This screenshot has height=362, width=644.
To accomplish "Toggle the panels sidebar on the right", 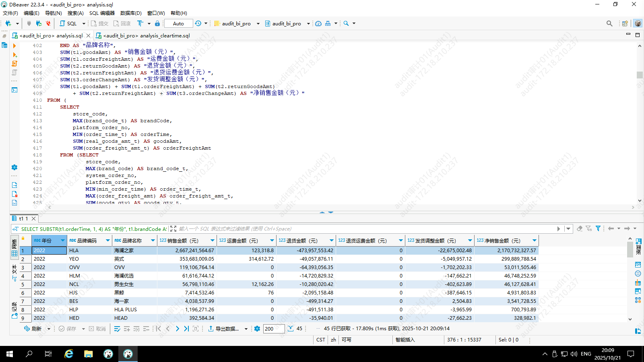I will click(x=638, y=246).
